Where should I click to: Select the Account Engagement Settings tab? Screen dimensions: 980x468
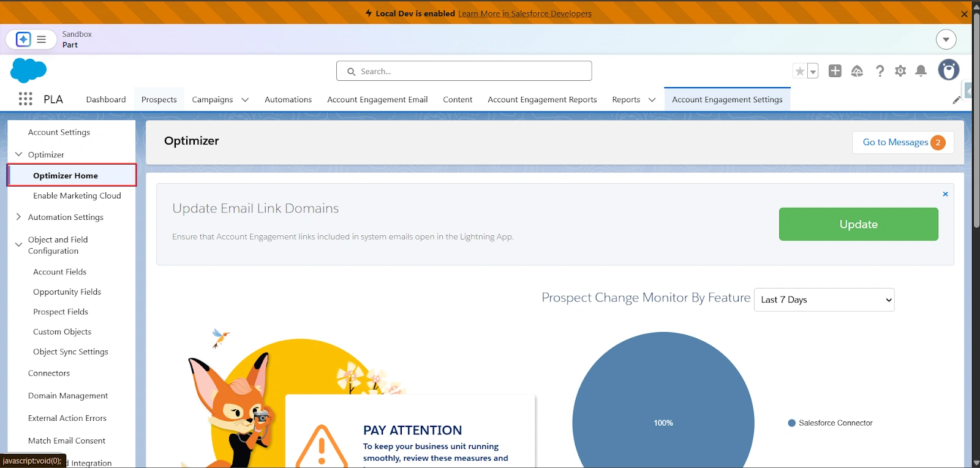pyautogui.click(x=727, y=99)
